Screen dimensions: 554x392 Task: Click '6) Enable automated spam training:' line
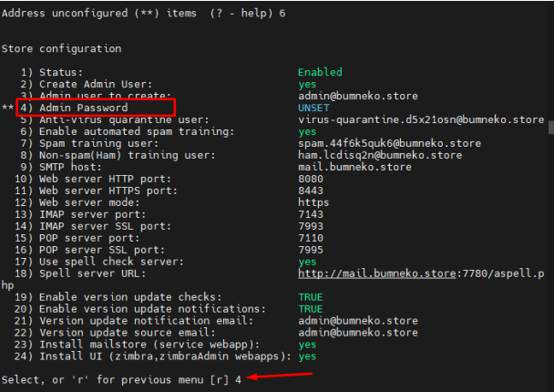(x=128, y=131)
